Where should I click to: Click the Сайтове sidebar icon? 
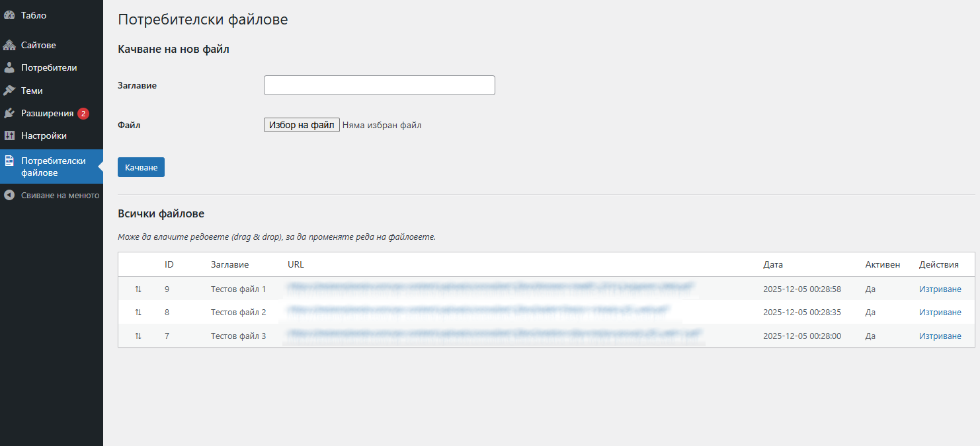(9, 46)
